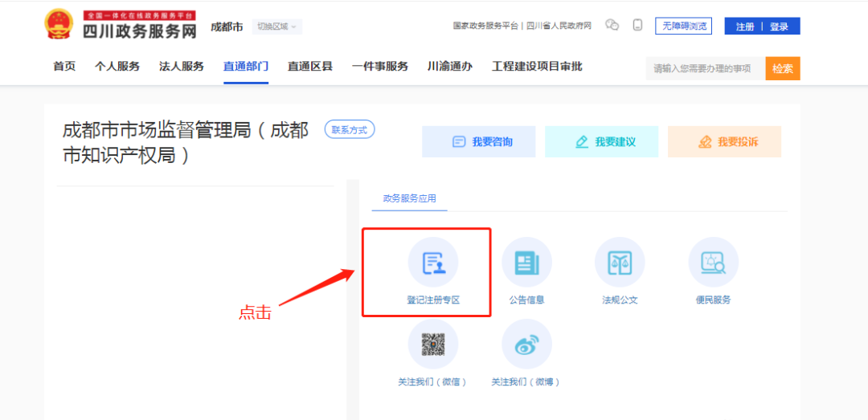Screen dimensions: 868x420
Task: Click the 关注我们（微信）label
Action: coord(432,382)
